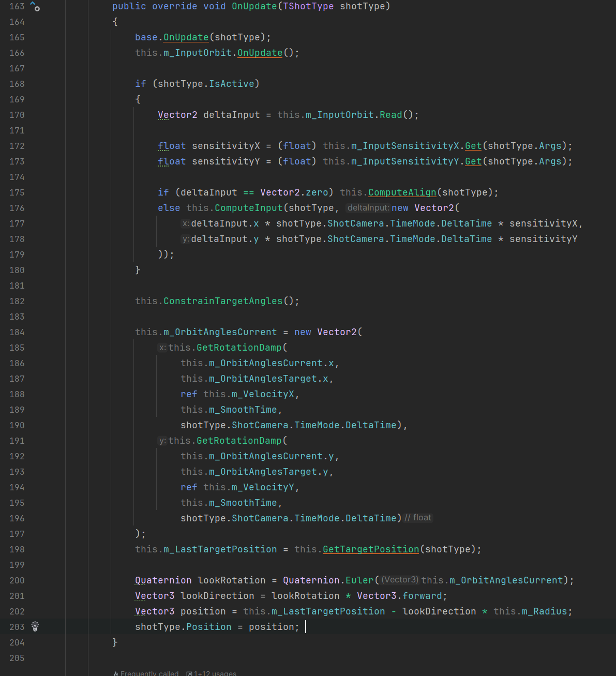
Task: Click the Read() method call on line 170
Action: click(x=390, y=115)
